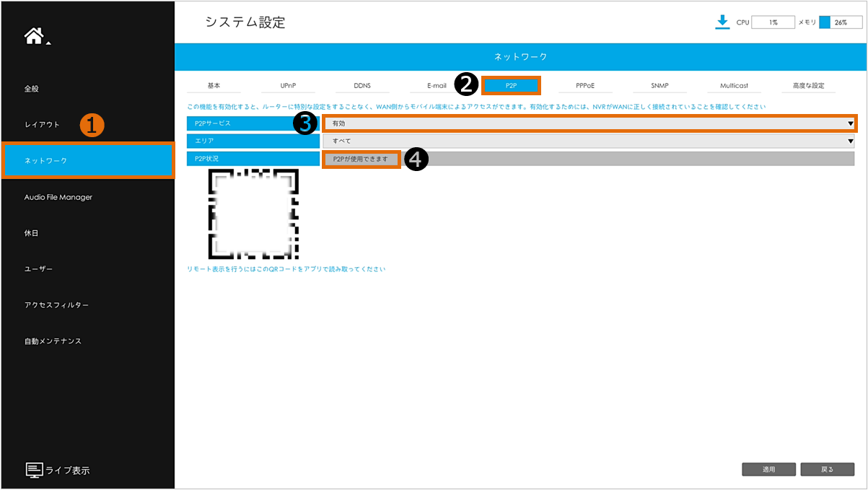
Task: Open the SNMP tab
Action: pos(659,86)
